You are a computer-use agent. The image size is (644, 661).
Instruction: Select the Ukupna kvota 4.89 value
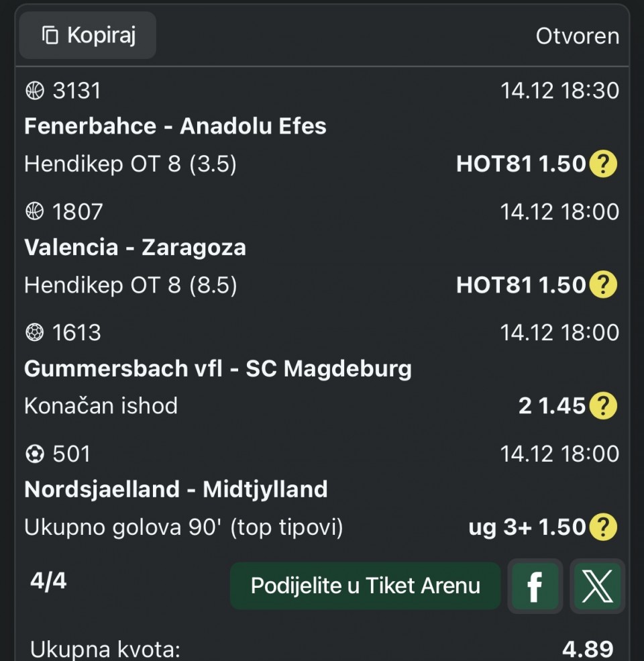(x=587, y=650)
